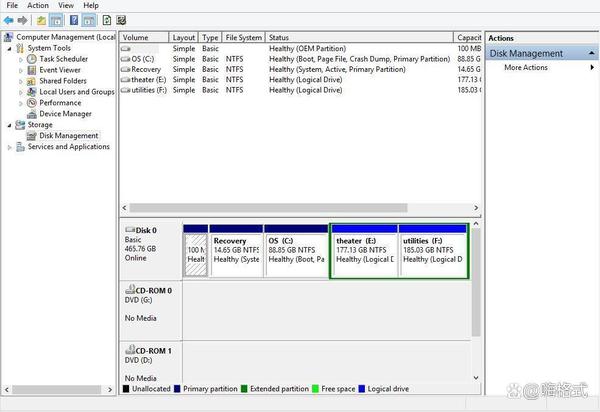This screenshot has height=412, width=600.
Task: Open the Action menu
Action: [x=38, y=5]
